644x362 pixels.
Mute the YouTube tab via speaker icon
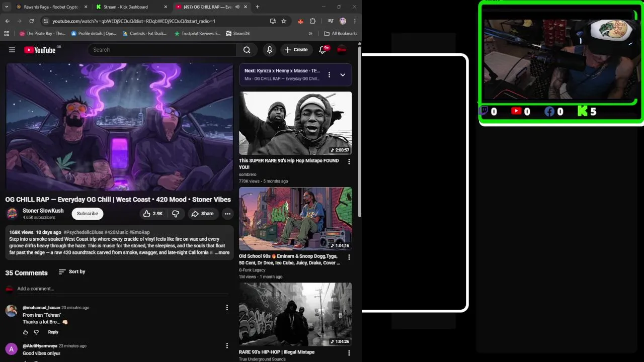click(237, 7)
